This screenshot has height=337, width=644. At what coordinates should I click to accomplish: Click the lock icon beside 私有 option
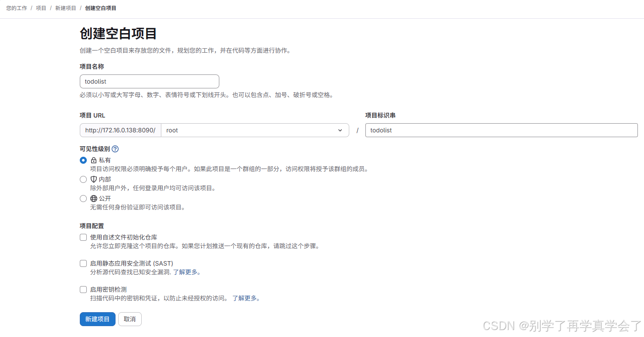[x=93, y=160]
